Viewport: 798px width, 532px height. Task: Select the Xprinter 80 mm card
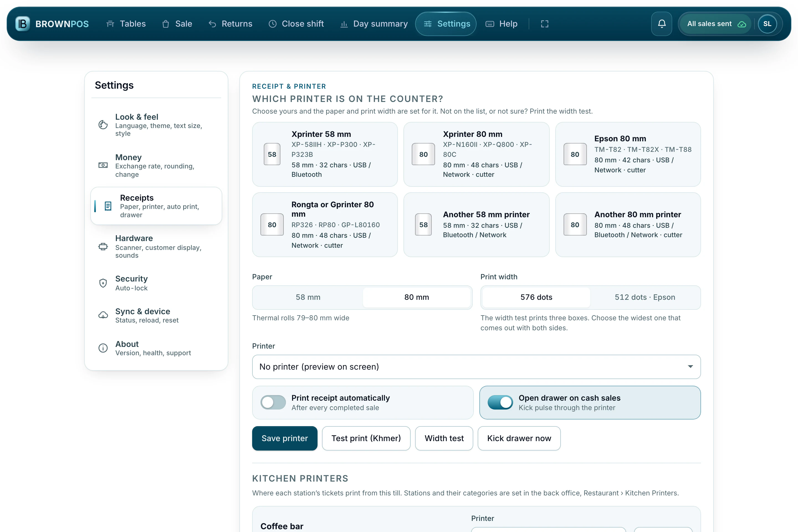click(476, 154)
